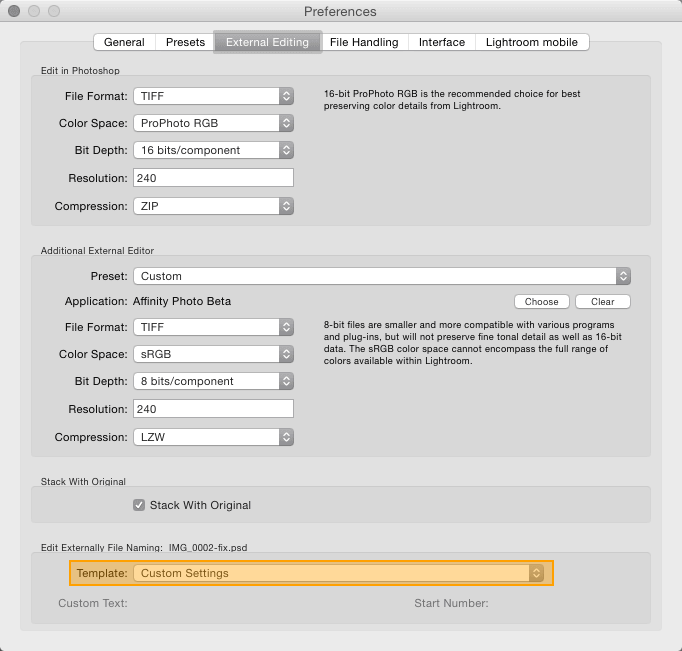Switch to the General tab
The image size is (682, 651).
(124, 42)
